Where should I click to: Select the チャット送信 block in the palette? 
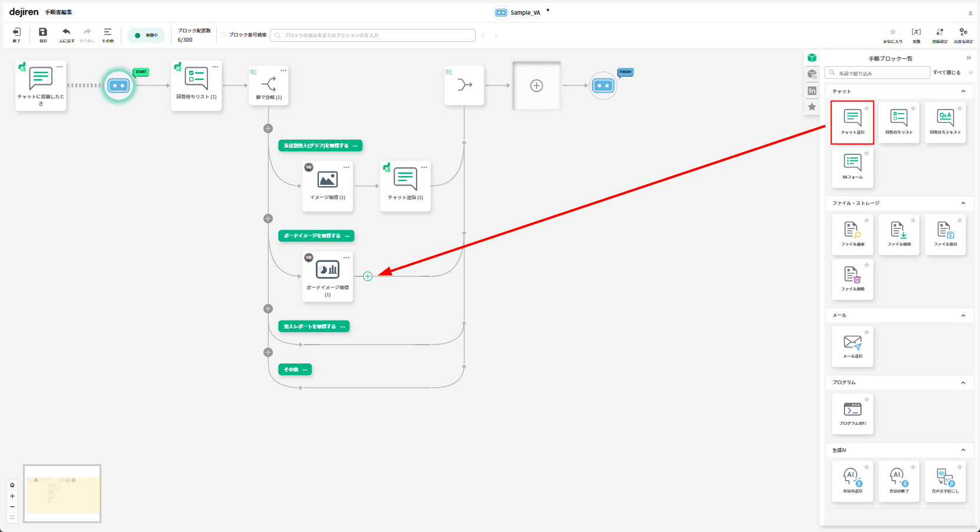[x=852, y=122]
